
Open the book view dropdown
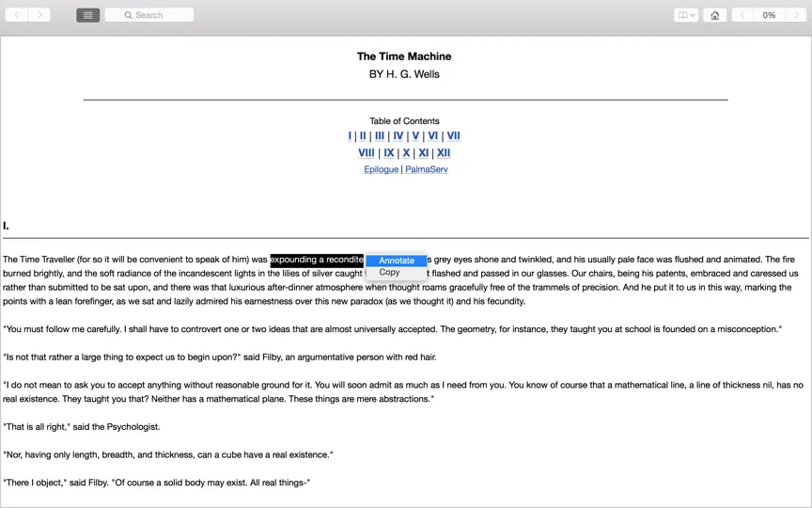pyautogui.click(x=686, y=15)
